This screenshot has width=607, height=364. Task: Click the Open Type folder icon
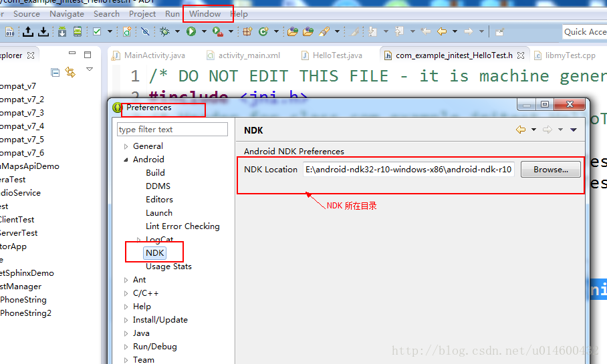pos(293,31)
